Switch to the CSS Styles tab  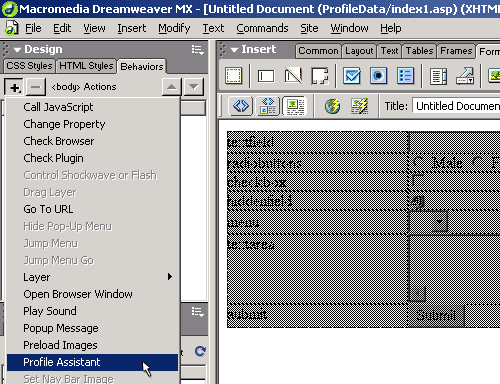coord(29,66)
